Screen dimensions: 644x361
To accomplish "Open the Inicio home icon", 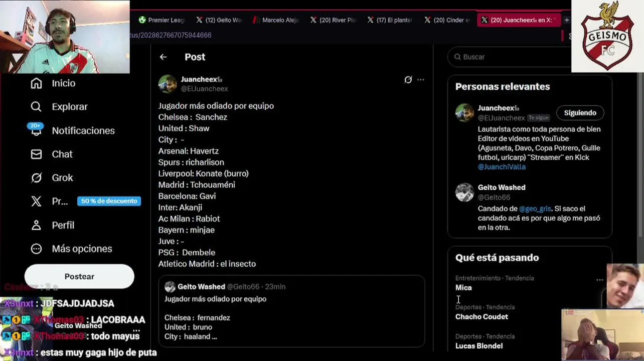I will (x=36, y=83).
